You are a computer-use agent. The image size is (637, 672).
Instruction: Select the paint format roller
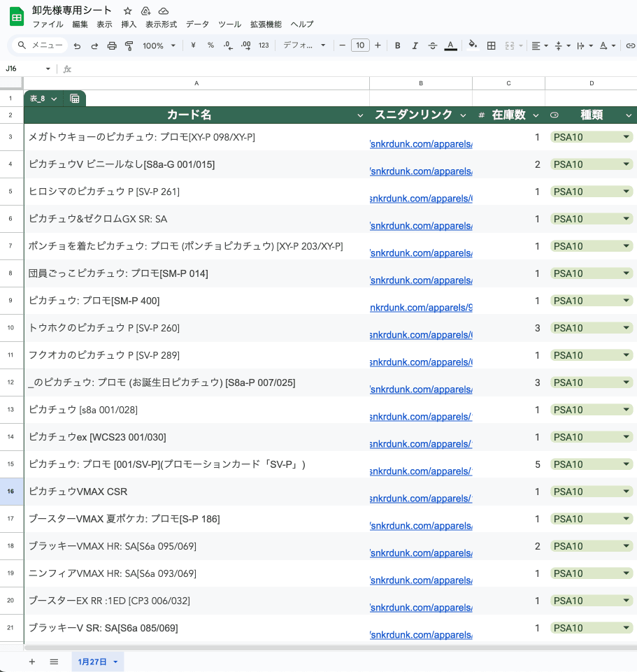click(x=129, y=45)
